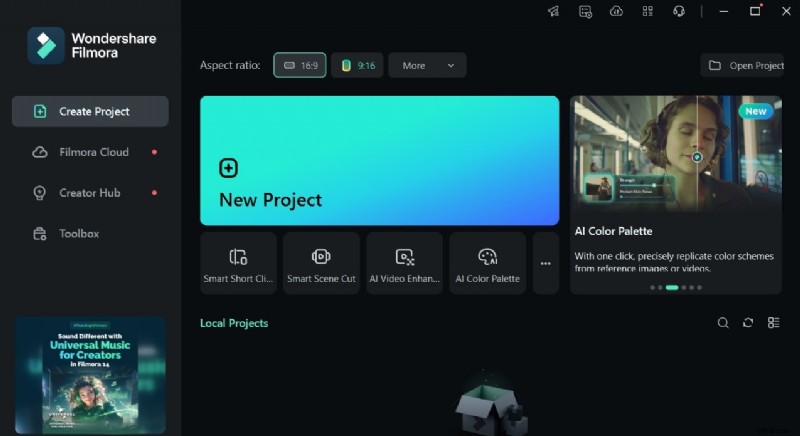Open the Universal Music for Creators banner

pos(90,375)
